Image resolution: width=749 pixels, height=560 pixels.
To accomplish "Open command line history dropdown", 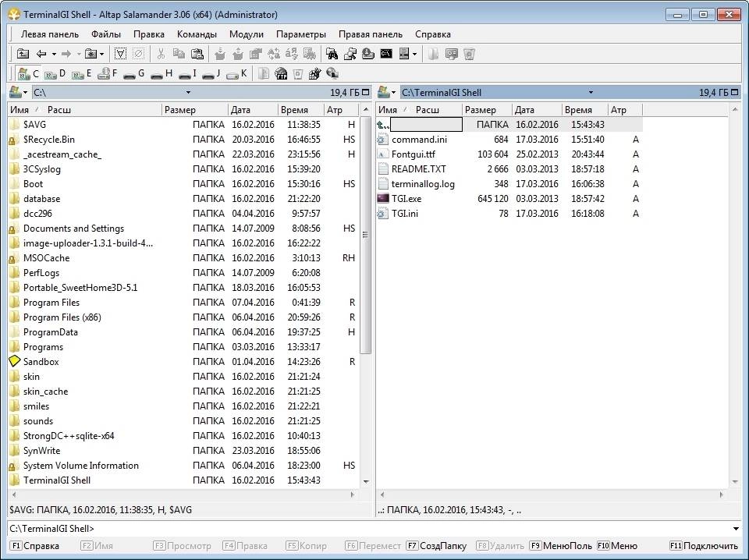I will pyautogui.click(x=736, y=529).
